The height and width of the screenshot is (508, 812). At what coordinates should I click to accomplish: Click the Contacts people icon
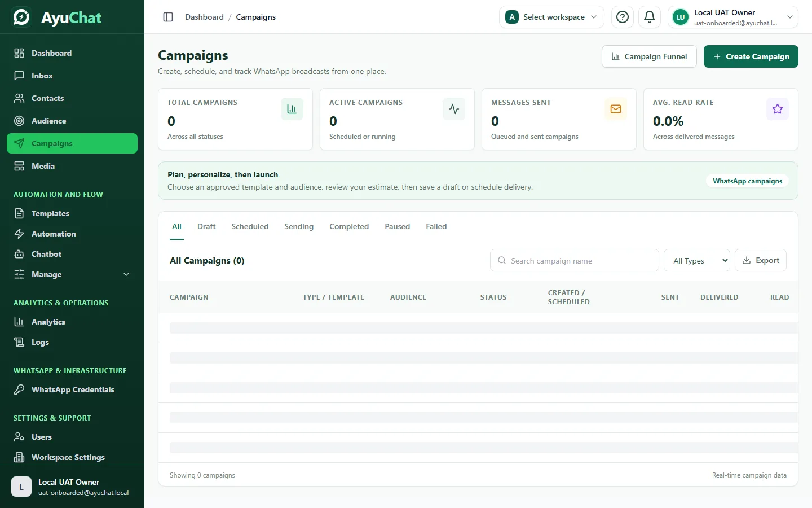[19, 98]
